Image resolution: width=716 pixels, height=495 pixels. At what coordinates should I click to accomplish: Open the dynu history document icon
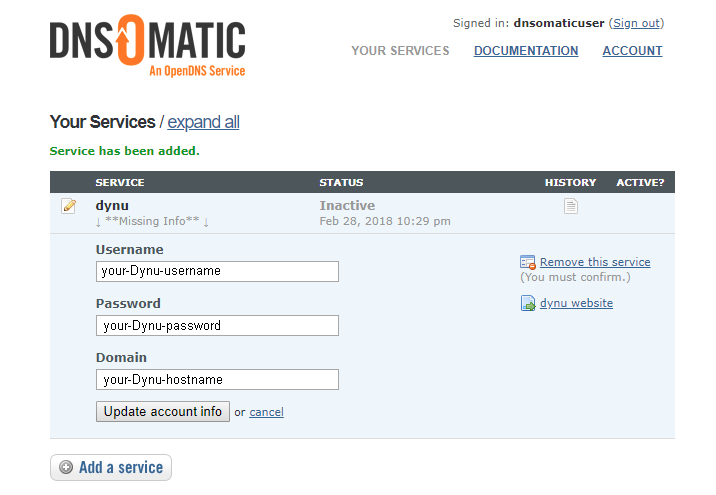coord(570,206)
